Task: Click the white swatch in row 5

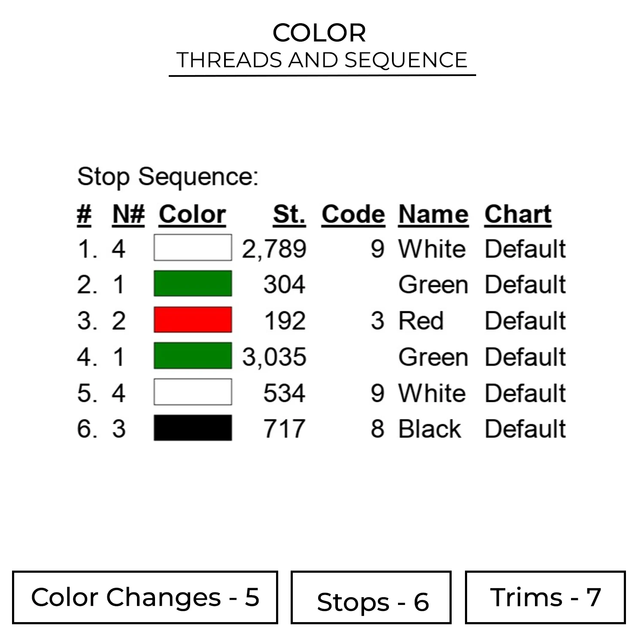Action: [193, 392]
